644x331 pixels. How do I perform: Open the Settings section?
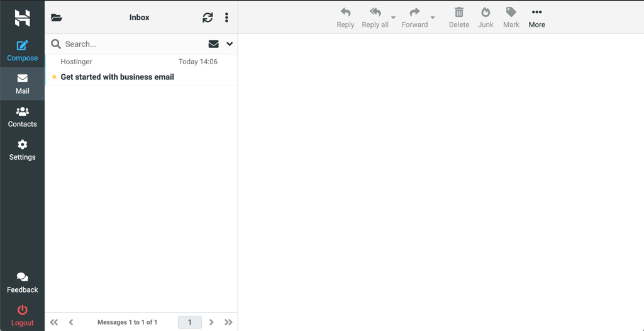22,150
